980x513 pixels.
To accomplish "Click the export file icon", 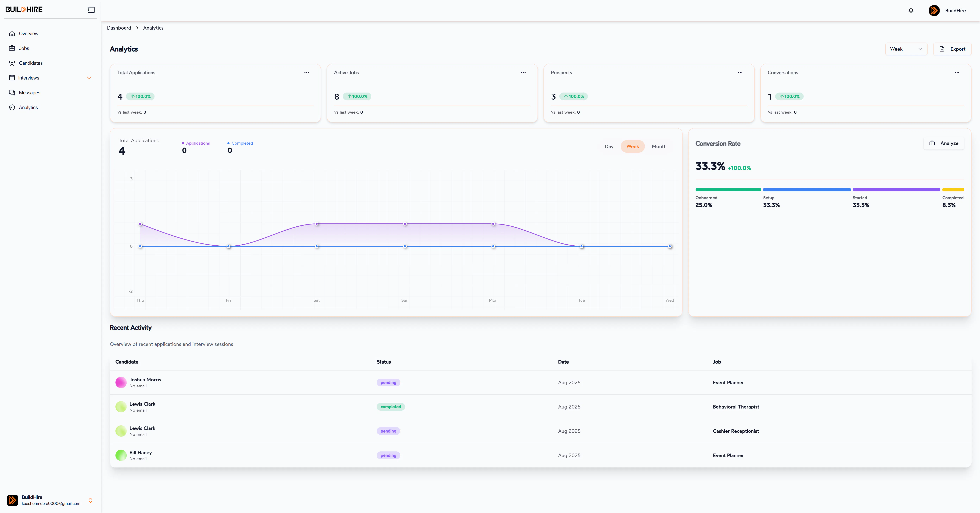I will click(x=942, y=49).
